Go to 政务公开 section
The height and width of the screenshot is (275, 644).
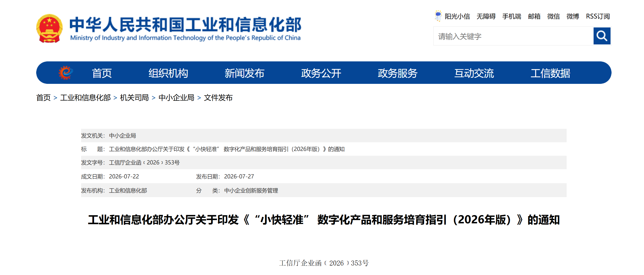coord(321,73)
